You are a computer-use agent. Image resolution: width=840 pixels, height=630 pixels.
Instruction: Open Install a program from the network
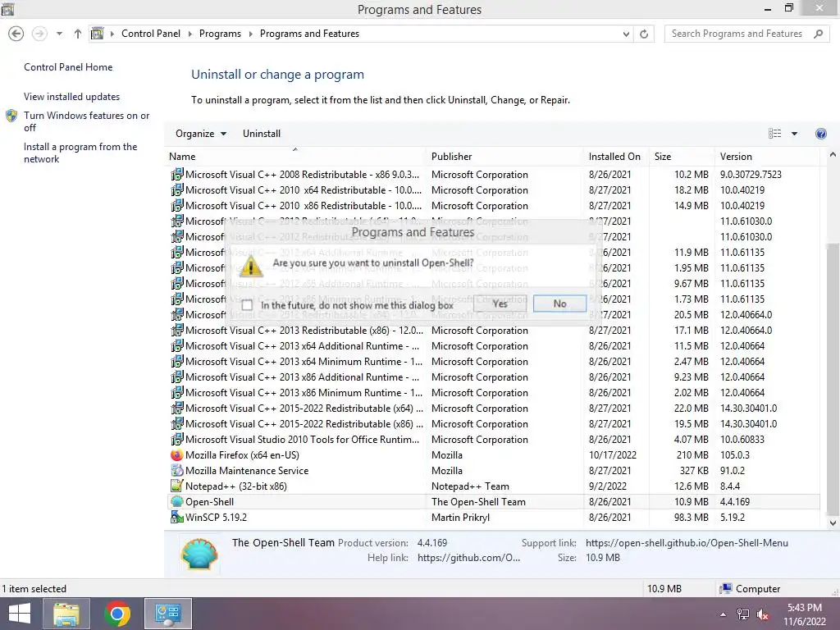click(x=80, y=153)
